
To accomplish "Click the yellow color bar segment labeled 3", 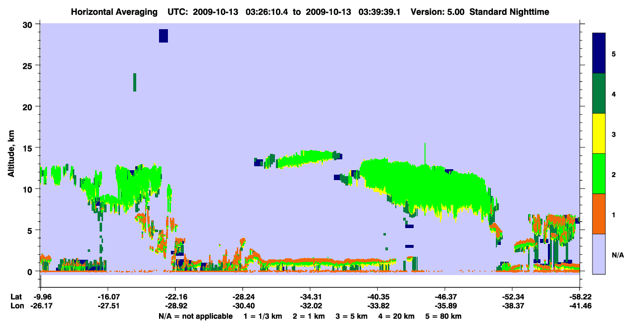I will pos(599,134).
